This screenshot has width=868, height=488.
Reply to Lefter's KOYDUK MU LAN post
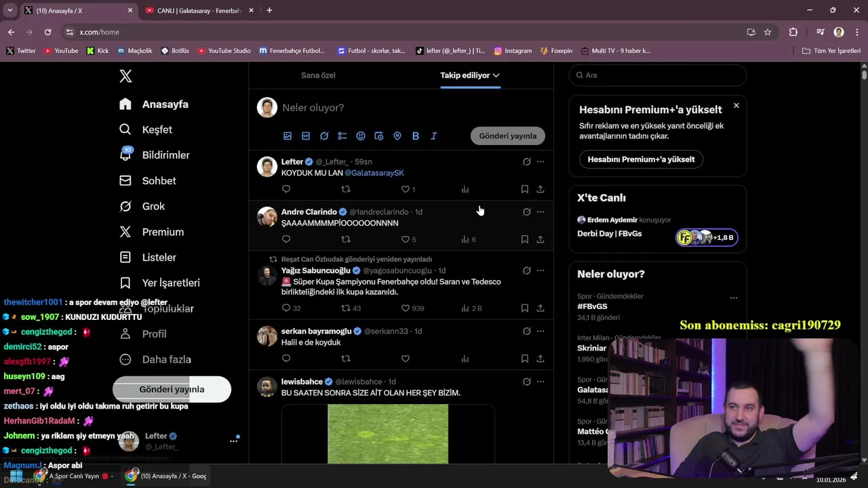pos(286,189)
